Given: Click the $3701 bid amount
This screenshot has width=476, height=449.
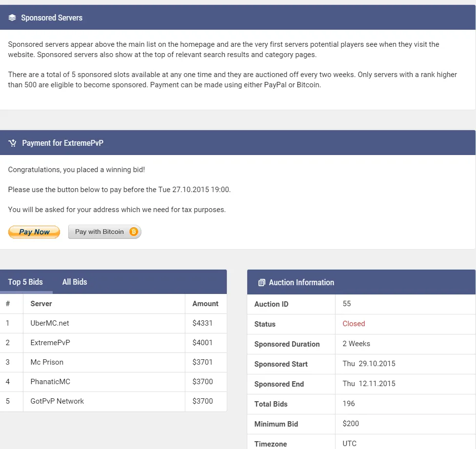Looking at the screenshot, I should tap(202, 362).
